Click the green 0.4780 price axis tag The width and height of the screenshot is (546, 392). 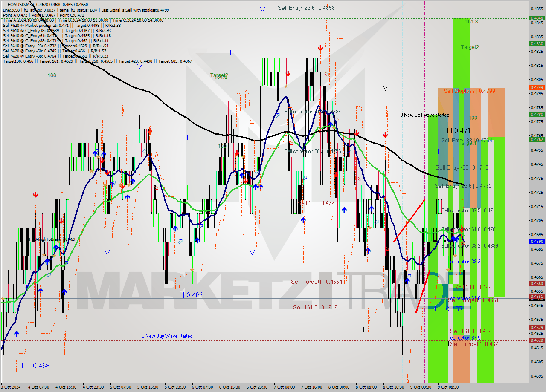[537, 114]
